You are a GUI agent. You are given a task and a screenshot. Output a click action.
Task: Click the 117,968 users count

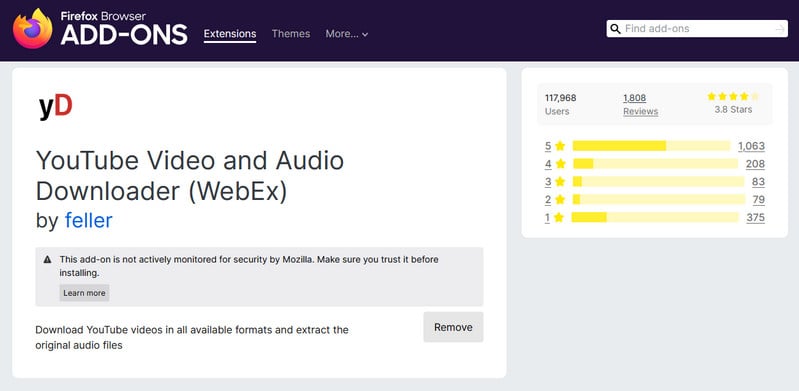coord(561,98)
